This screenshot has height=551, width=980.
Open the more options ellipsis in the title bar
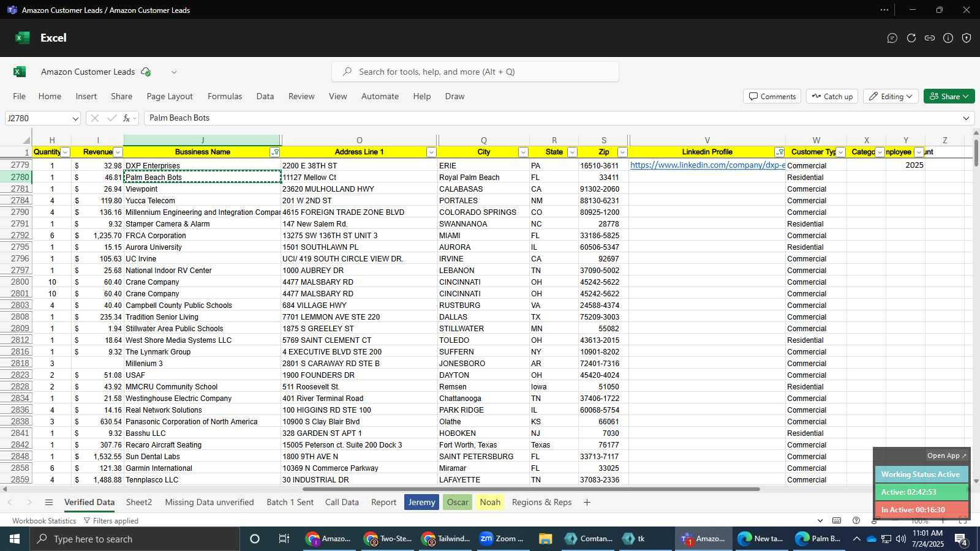(884, 10)
